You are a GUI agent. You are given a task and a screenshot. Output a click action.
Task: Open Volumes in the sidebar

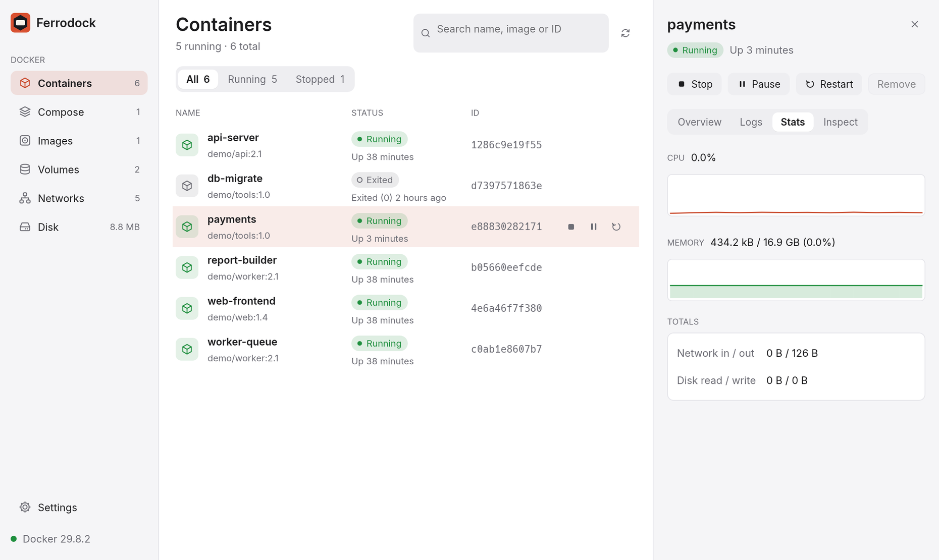click(x=79, y=170)
